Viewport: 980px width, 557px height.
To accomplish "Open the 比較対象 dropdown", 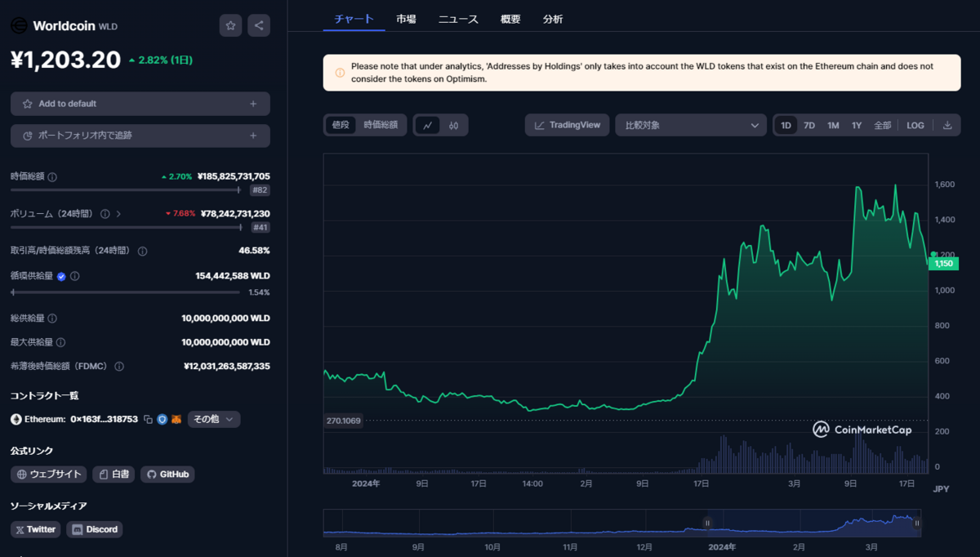I will [x=691, y=125].
